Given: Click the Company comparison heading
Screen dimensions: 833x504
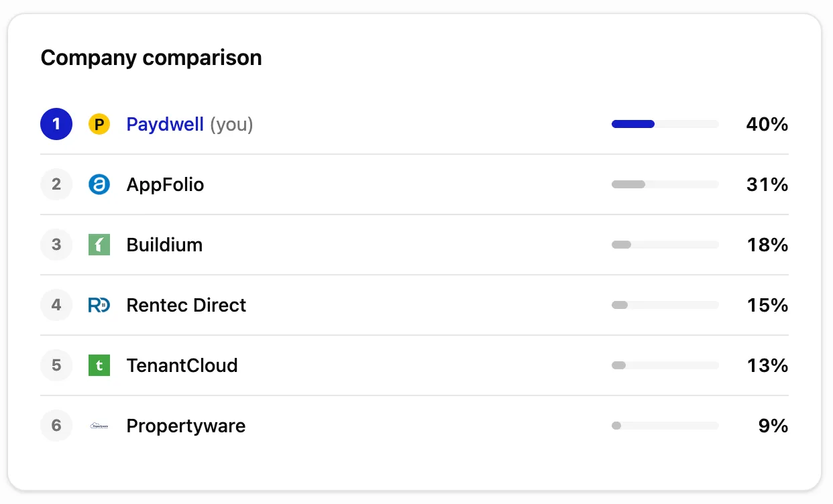Looking at the screenshot, I should [152, 58].
